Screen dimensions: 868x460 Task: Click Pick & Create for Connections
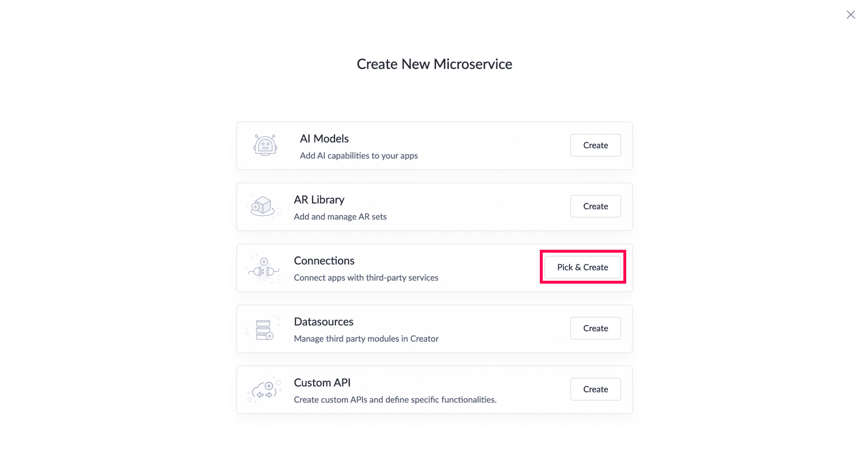click(582, 267)
